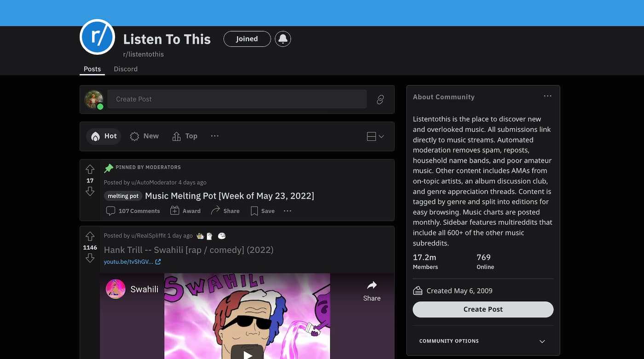This screenshot has height=359, width=644.
Task: Save the Music Melting Pot post
Action: click(x=263, y=211)
